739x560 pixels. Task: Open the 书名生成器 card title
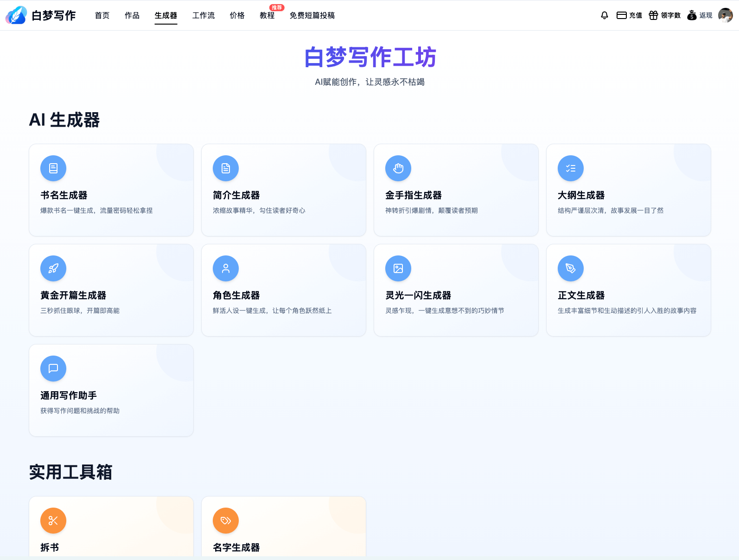coord(64,195)
